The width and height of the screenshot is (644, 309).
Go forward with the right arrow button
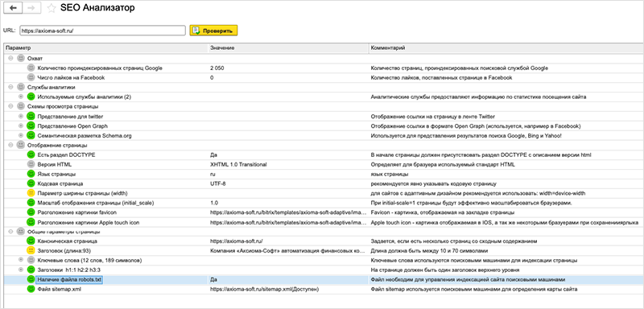coord(31,8)
